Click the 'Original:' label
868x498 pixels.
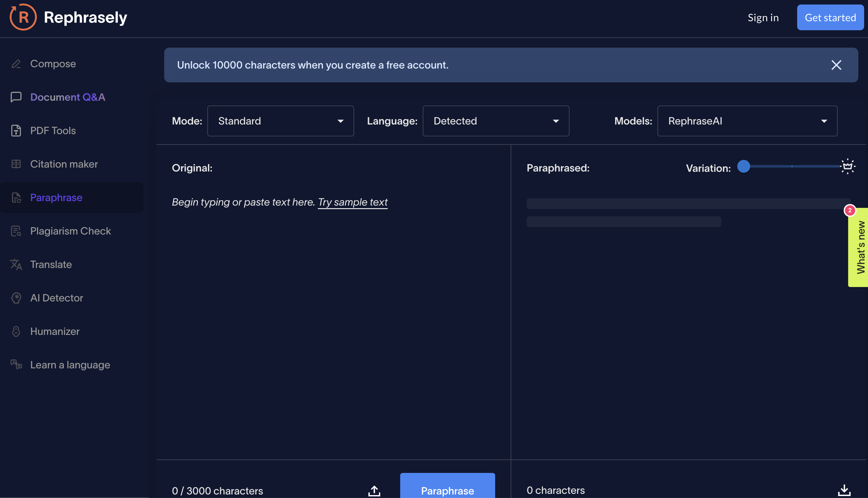pos(192,168)
